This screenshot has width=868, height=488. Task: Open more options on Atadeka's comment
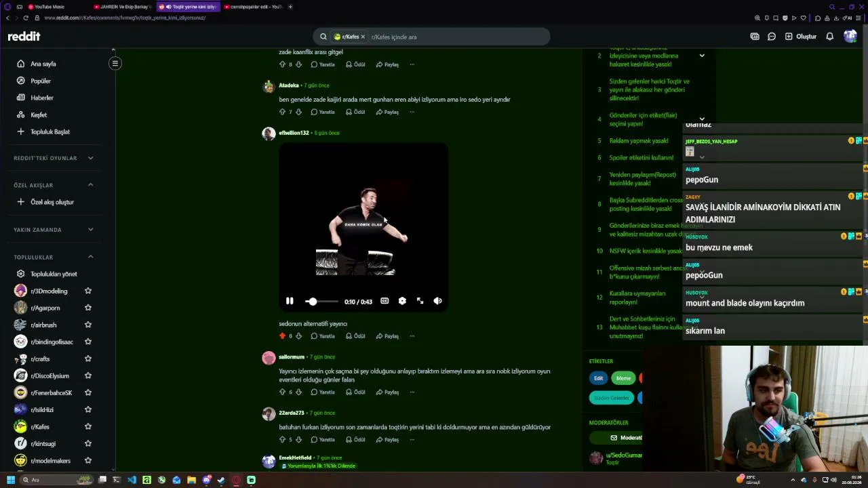pos(412,112)
